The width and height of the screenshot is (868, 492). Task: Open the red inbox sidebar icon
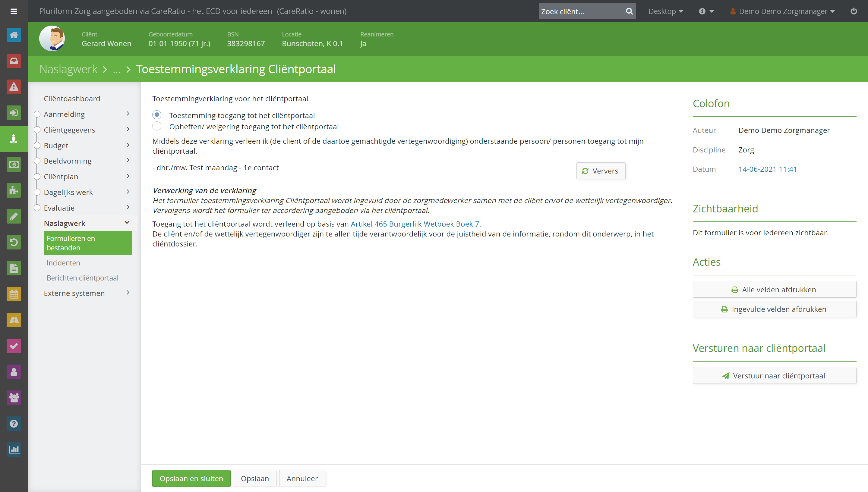[14, 61]
